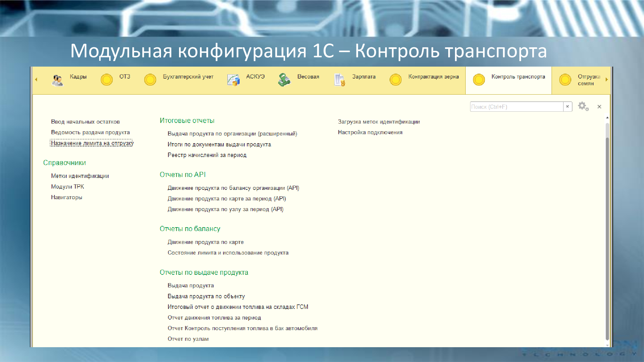
Task: Switch to Контрактация зерна section
Action: tap(433, 77)
